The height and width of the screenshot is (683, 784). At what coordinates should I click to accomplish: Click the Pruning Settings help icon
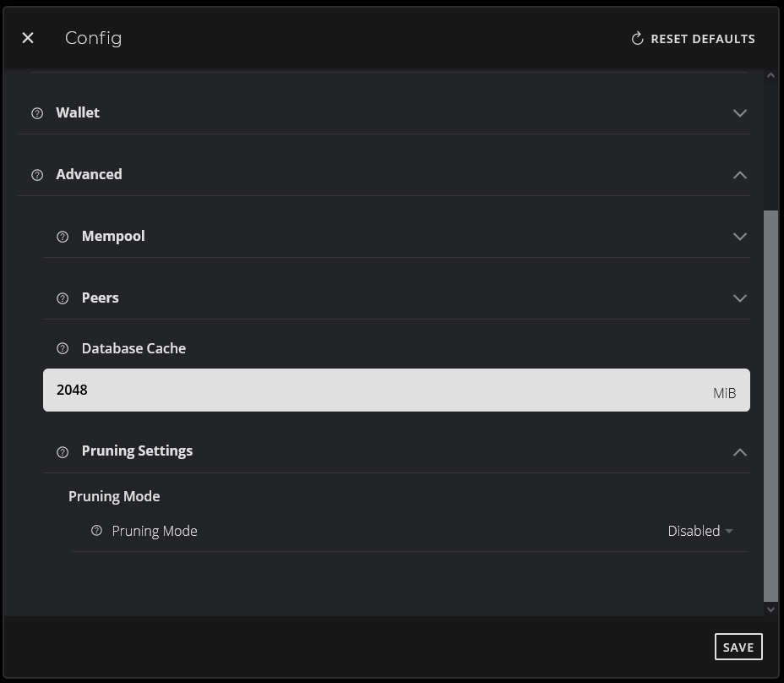point(62,451)
